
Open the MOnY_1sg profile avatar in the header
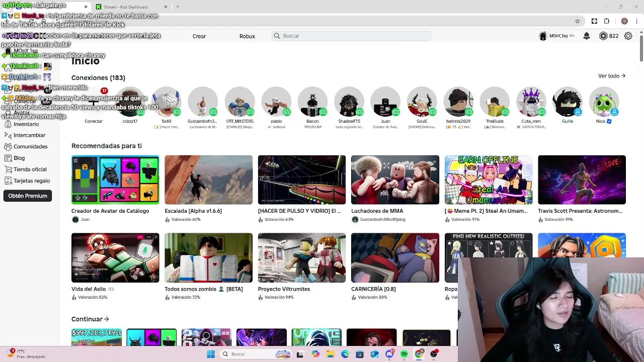[543, 36]
